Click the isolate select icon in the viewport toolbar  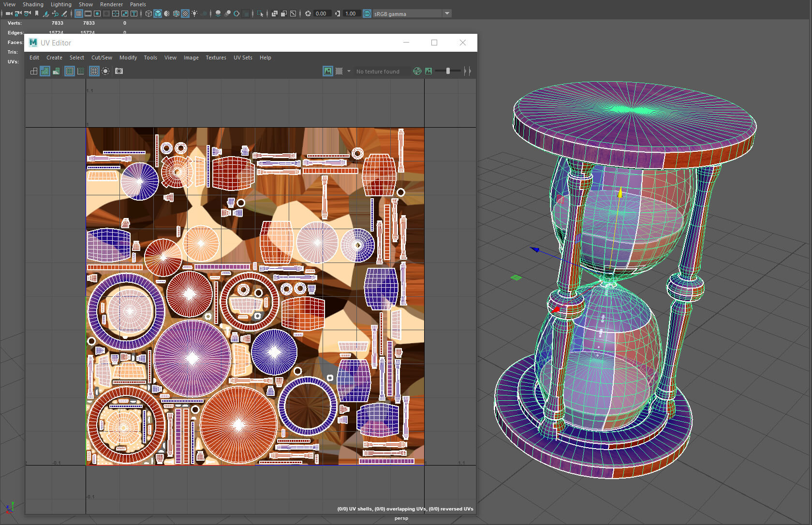261,14
